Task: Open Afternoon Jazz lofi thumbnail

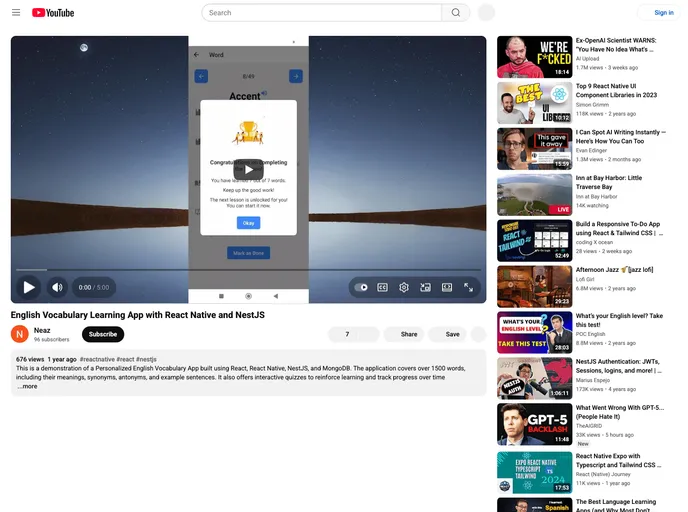Action: [x=534, y=286]
